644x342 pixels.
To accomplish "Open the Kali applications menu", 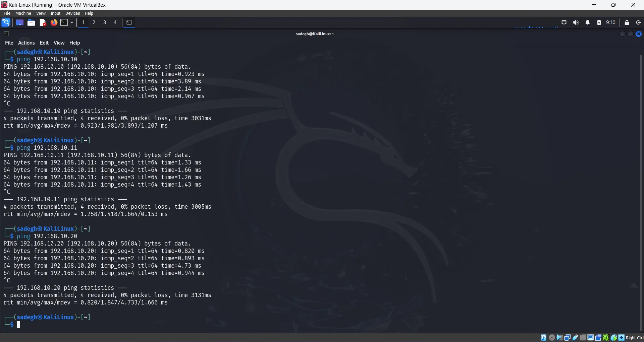I will [x=6, y=22].
